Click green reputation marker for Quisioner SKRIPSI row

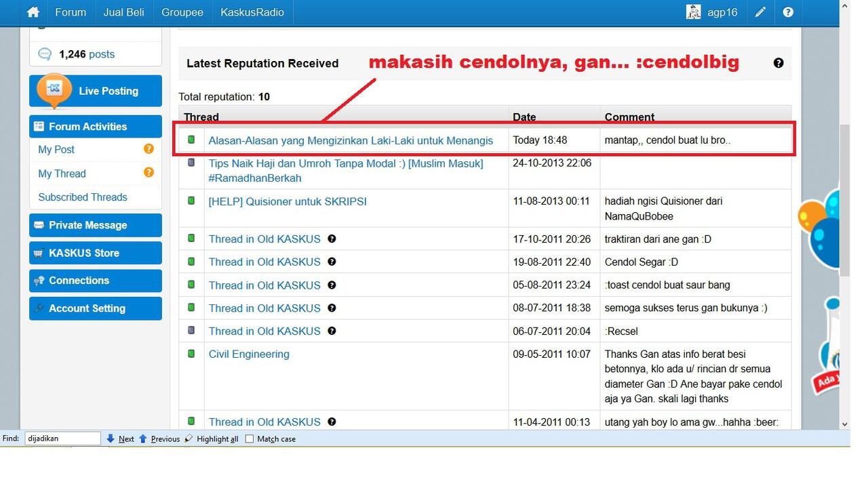[x=191, y=201]
